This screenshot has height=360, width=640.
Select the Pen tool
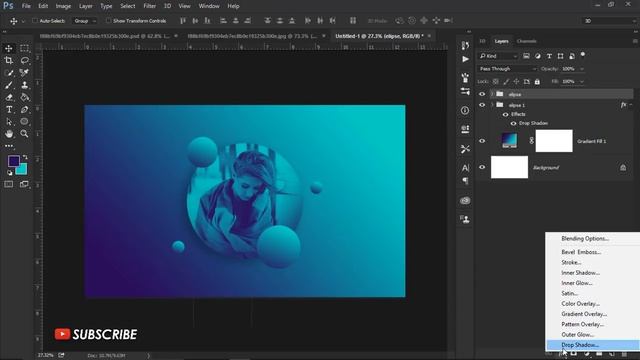pyautogui.click(x=24, y=110)
